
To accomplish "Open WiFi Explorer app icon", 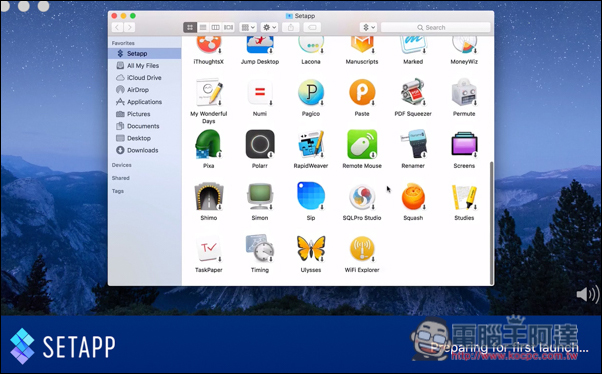I will [x=362, y=249].
